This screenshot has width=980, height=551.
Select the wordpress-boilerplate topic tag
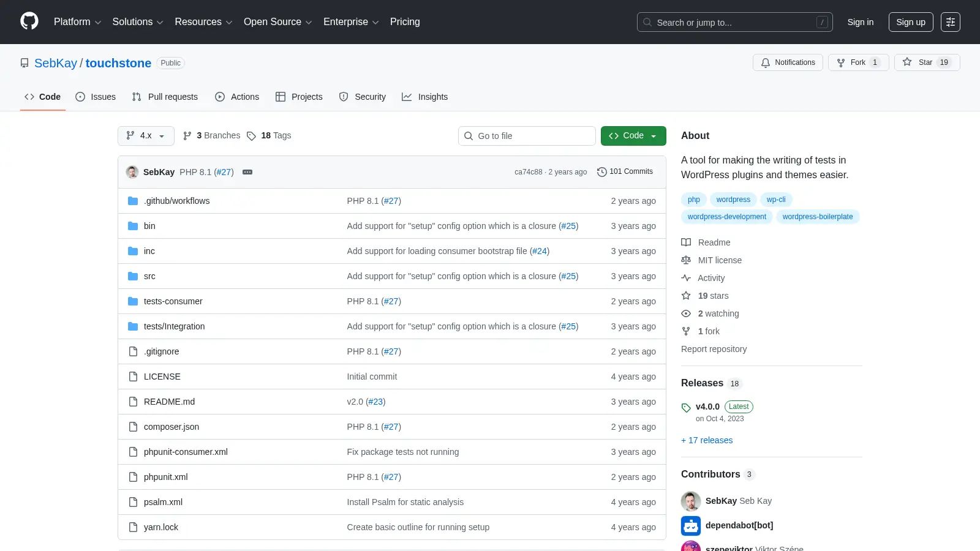[818, 217]
